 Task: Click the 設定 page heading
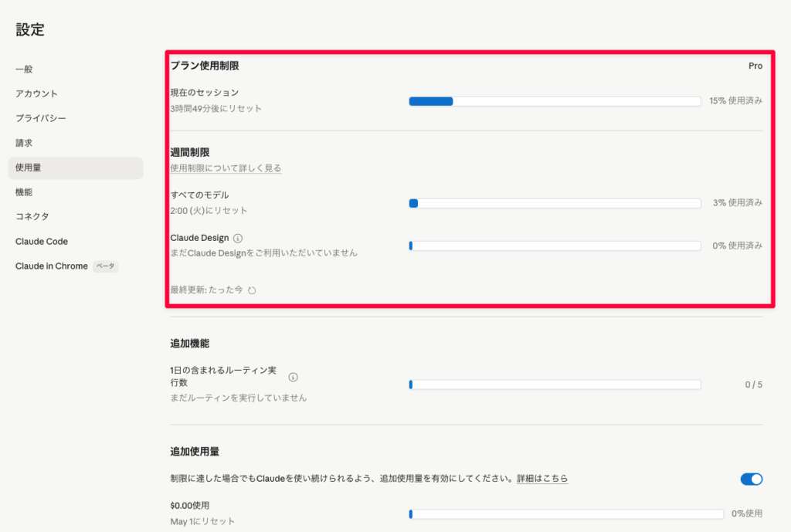pyautogui.click(x=30, y=30)
